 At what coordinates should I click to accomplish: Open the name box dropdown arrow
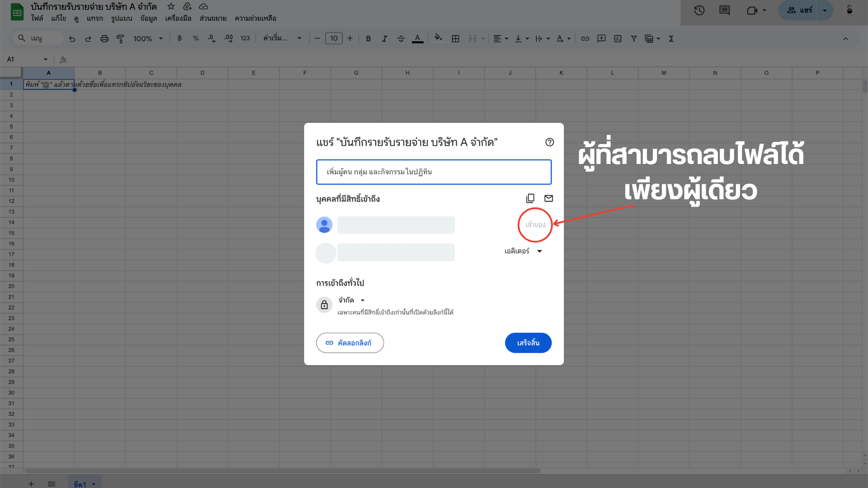(x=46, y=59)
